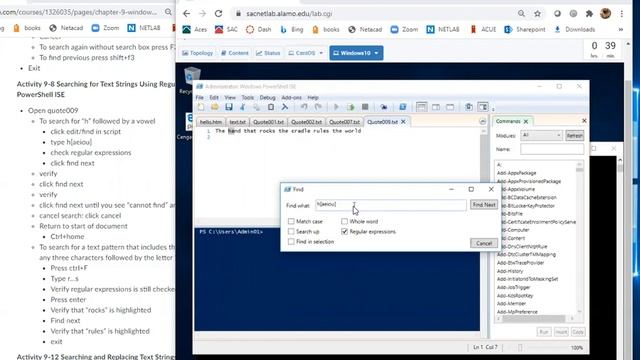The width and height of the screenshot is (640, 360).
Task: Select Add-Computer in the commands list
Action: coord(513,230)
